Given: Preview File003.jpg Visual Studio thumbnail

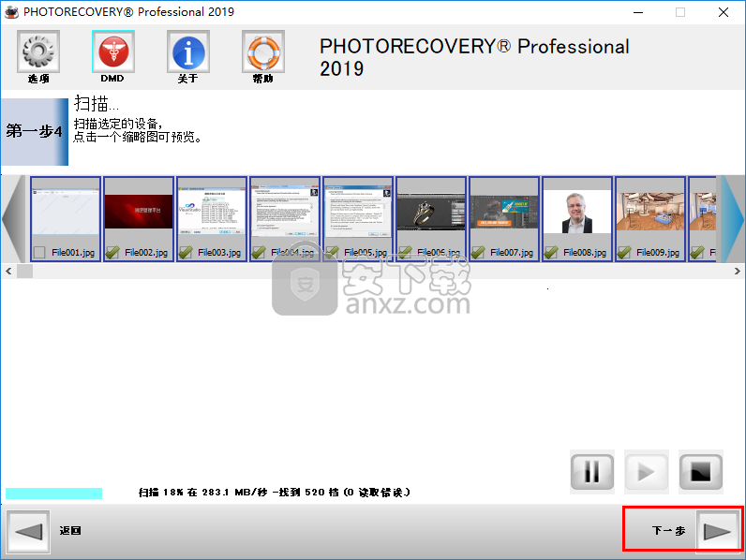Looking at the screenshot, I should point(212,211).
